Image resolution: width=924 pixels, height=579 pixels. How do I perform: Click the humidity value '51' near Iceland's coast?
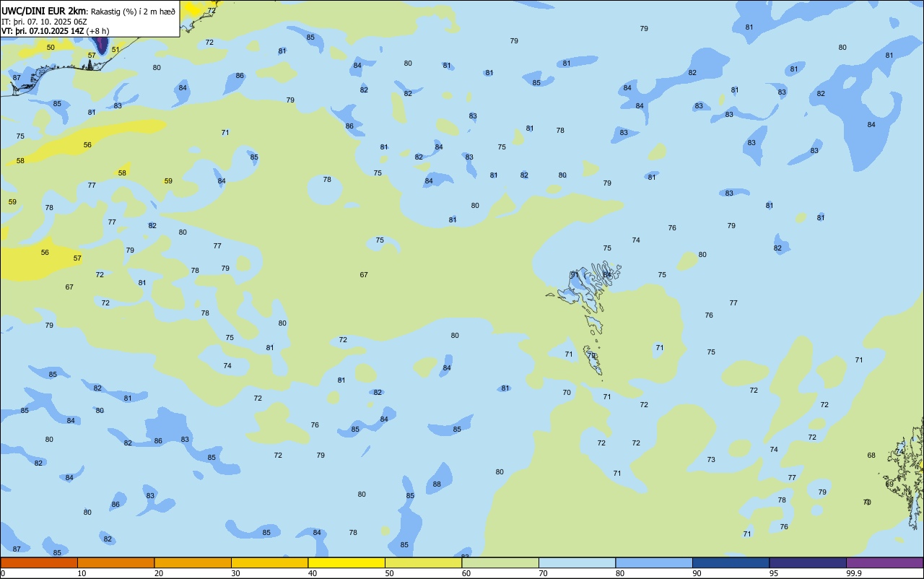pos(115,50)
